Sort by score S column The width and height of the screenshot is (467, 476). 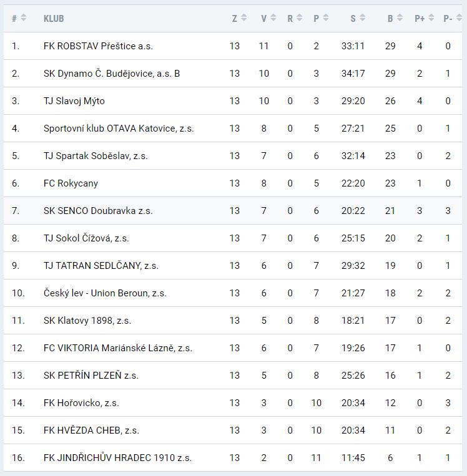click(x=357, y=18)
